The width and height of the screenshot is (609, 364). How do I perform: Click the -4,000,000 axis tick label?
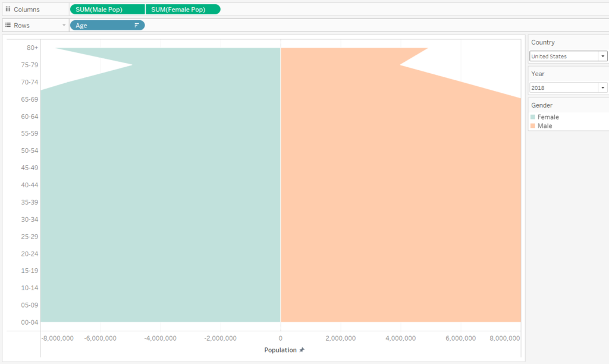(x=161, y=338)
